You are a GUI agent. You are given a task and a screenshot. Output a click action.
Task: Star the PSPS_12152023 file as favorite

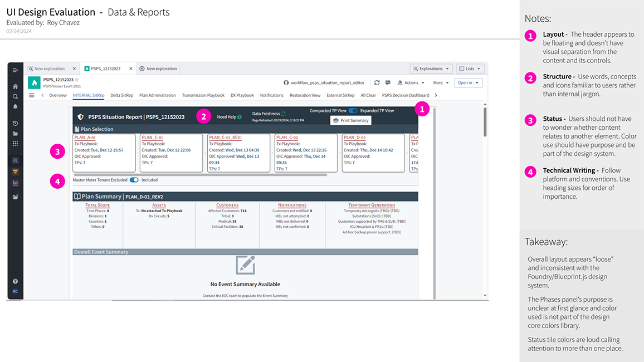coord(76,80)
